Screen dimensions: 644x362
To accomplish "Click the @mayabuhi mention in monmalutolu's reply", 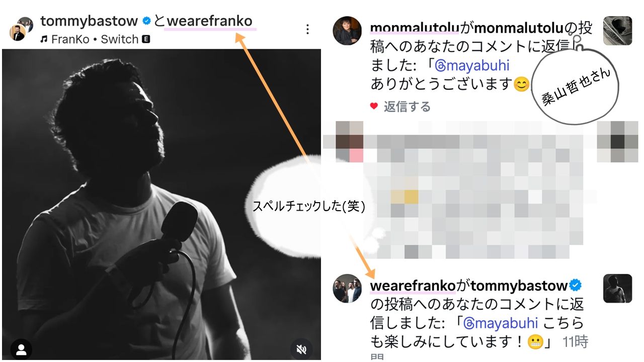I will [x=472, y=66].
